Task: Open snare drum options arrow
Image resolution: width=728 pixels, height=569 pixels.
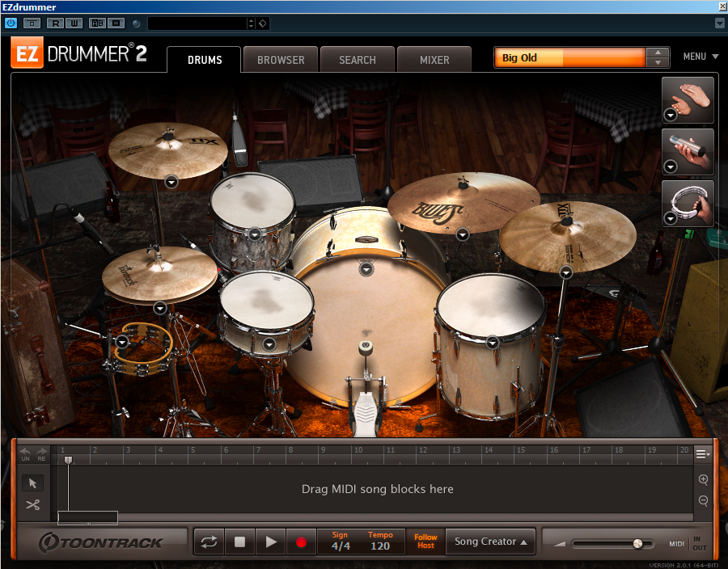Action: click(x=269, y=344)
